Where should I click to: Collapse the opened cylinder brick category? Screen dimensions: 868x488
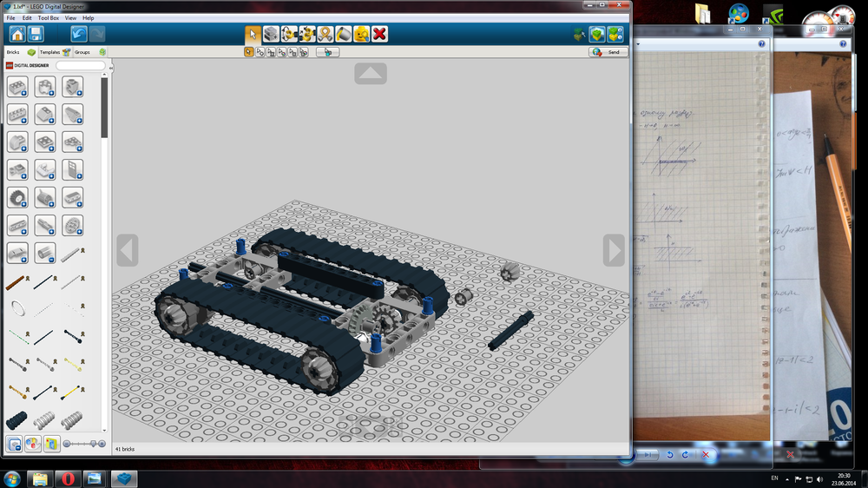(45, 254)
